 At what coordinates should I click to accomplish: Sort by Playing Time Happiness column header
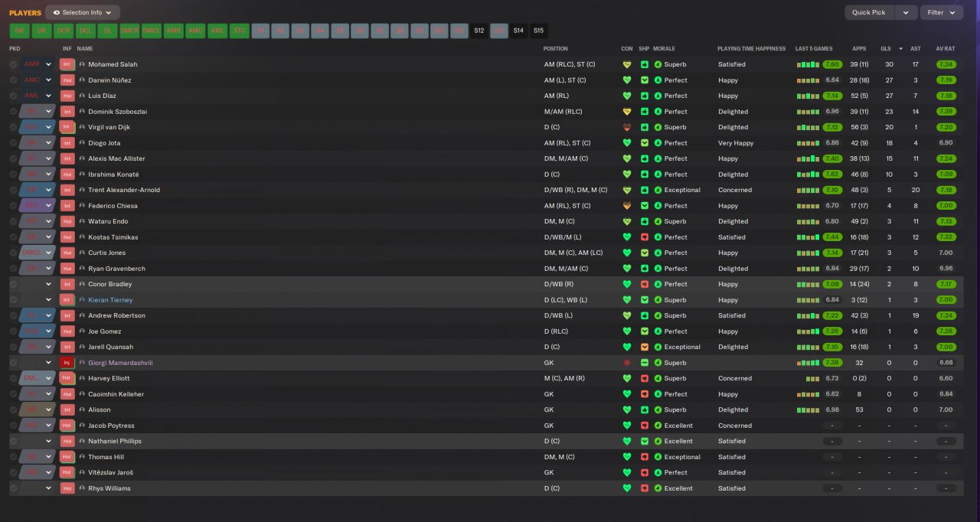click(x=751, y=48)
